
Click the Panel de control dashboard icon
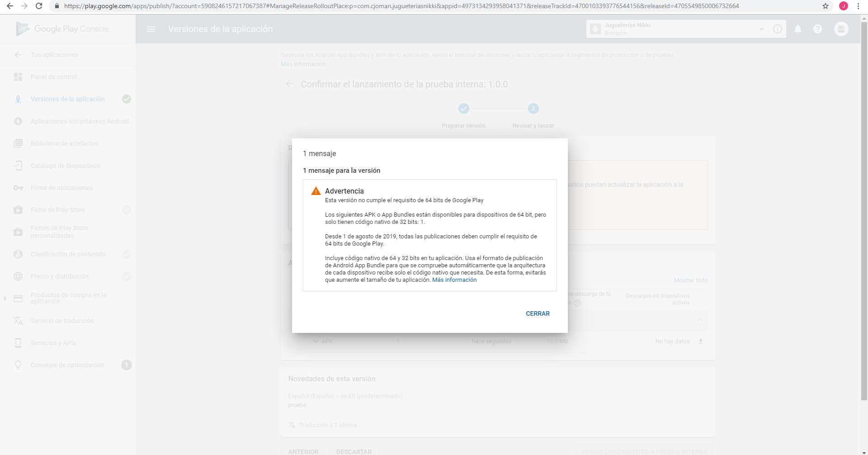pyautogui.click(x=18, y=77)
